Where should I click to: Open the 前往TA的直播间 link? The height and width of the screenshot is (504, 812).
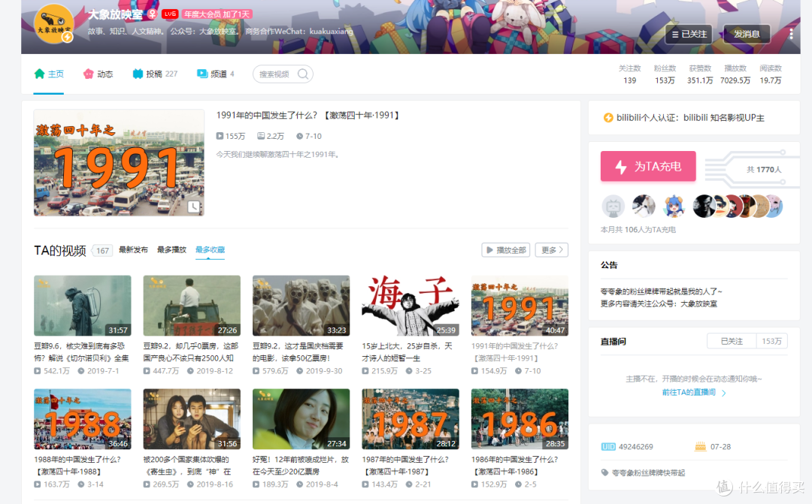coord(694,393)
